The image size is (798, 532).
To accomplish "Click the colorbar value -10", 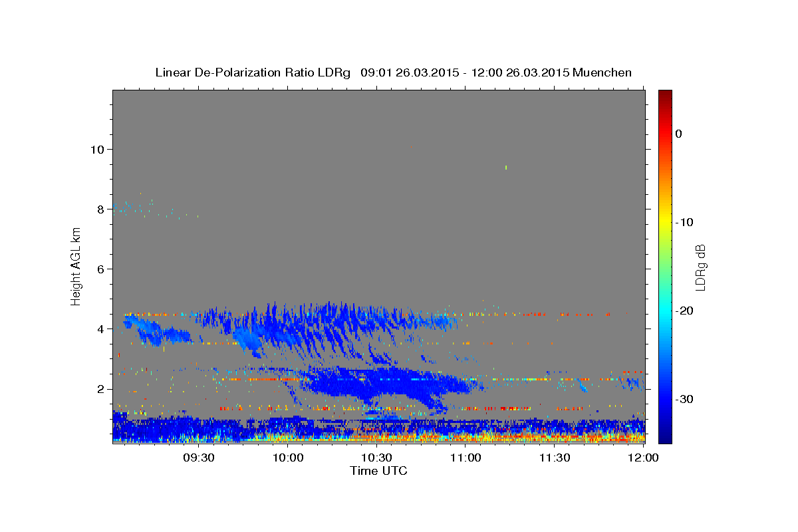I will tap(684, 222).
